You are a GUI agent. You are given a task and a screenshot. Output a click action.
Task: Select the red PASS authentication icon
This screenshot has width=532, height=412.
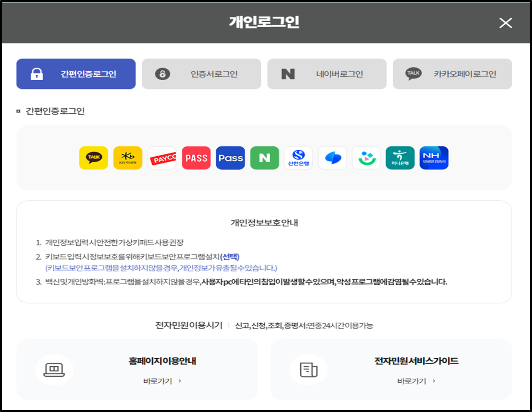(x=196, y=158)
